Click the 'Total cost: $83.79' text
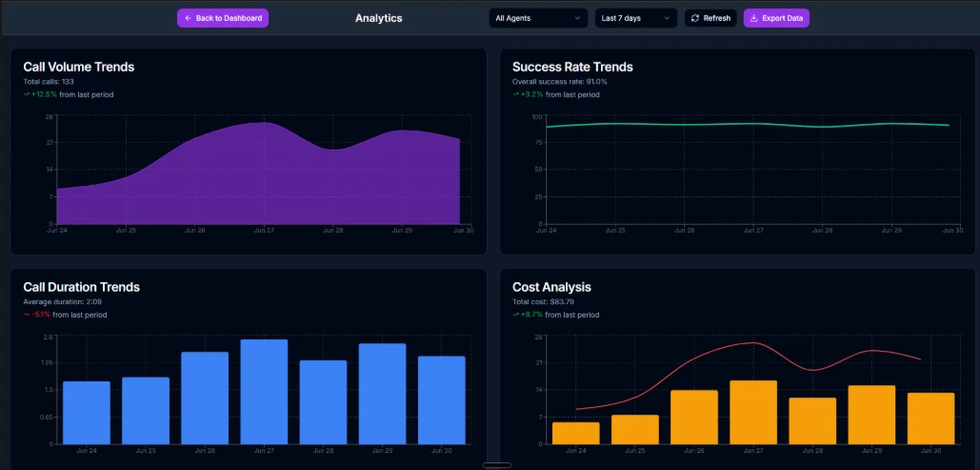980x470 pixels. [543, 302]
